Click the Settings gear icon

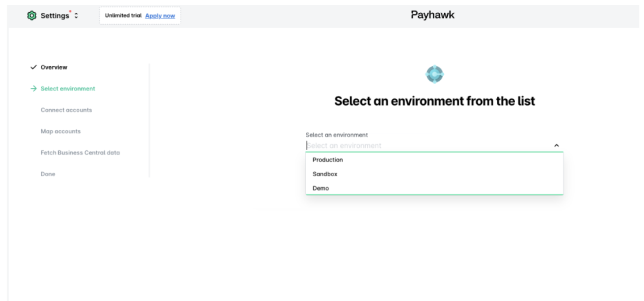32,16
